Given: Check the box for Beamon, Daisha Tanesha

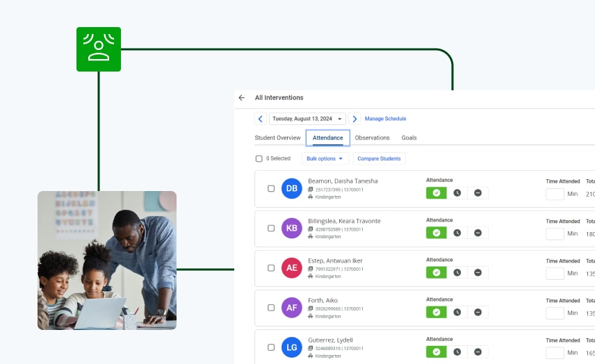Looking at the screenshot, I should (271, 188).
